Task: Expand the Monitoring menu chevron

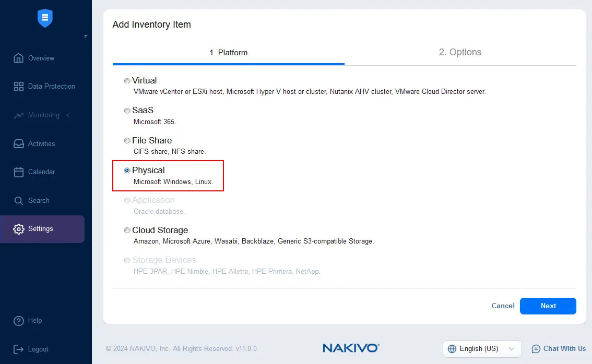Action: pyautogui.click(x=68, y=115)
